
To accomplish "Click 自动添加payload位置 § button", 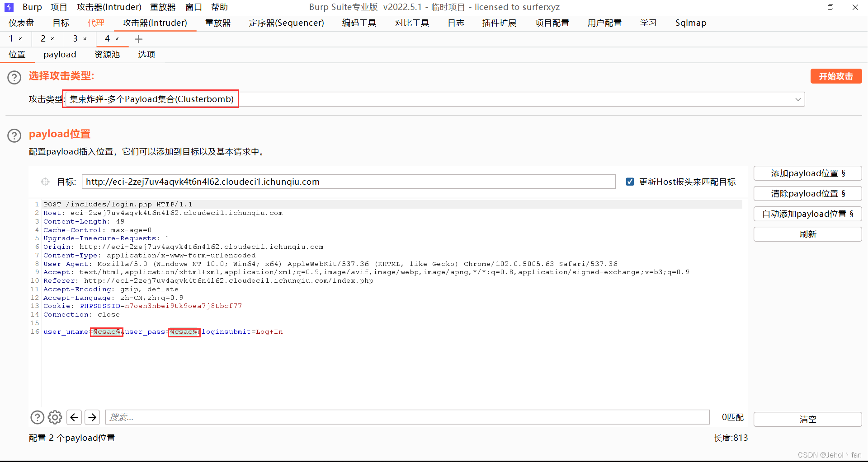I will click(807, 214).
